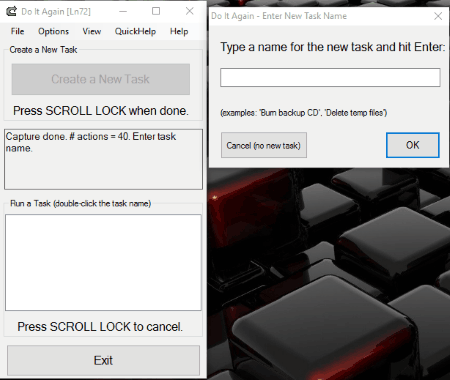This screenshot has width=450, height=380.
Task: Click the examples hint text in dialog
Action: point(304,113)
